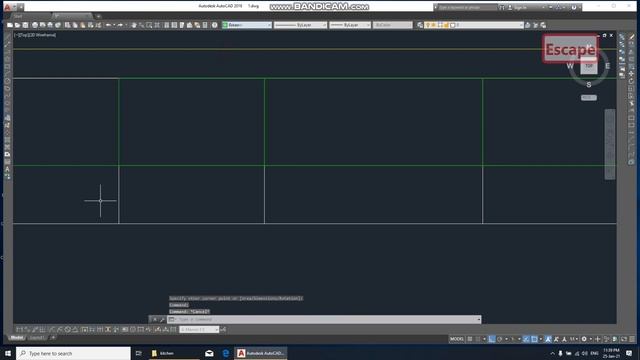Click the W direction on the ViewCube
Image resolution: width=640 pixels, height=360 pixels.
click(570, 66)
